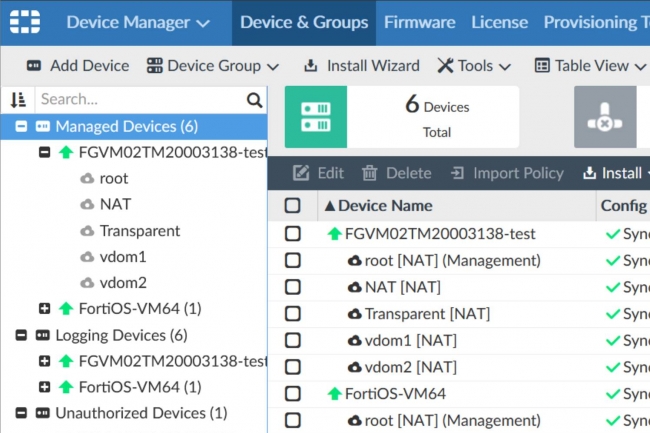Click the green 6 Devices Total icon
Screen dimensions: 650x433
(x=314, y=117)
